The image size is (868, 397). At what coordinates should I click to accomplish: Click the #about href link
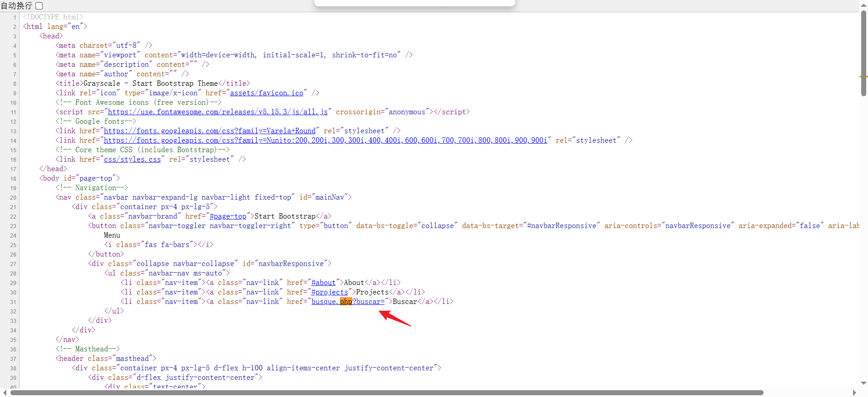pos(323,283)
